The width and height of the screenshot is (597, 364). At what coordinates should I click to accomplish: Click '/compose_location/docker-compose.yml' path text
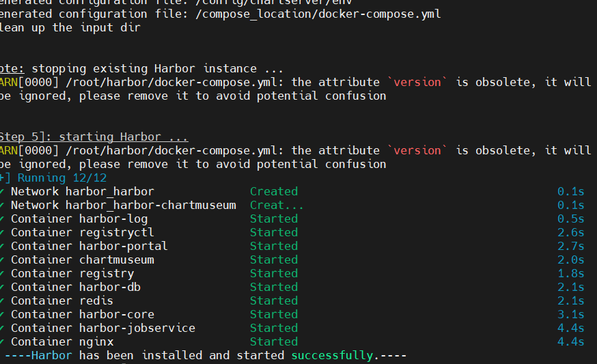click(318, 14)
